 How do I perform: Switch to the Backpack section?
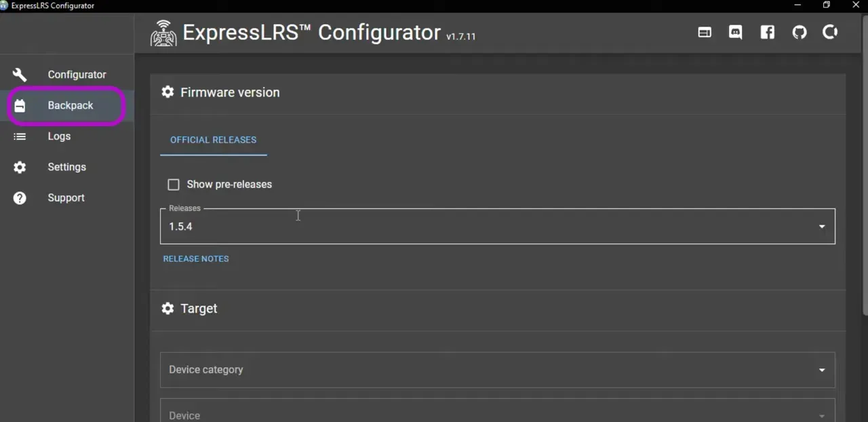pyautogui.click(x=70, y=105)
